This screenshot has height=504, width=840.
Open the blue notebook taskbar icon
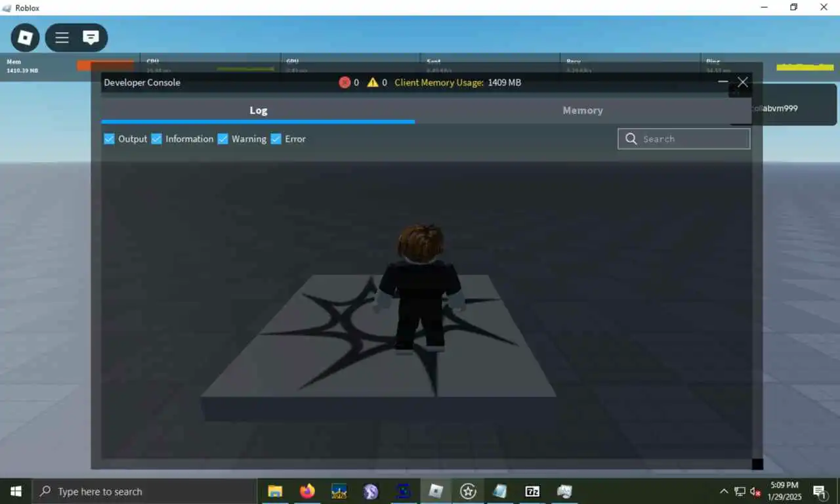click(x=500, y=491)
